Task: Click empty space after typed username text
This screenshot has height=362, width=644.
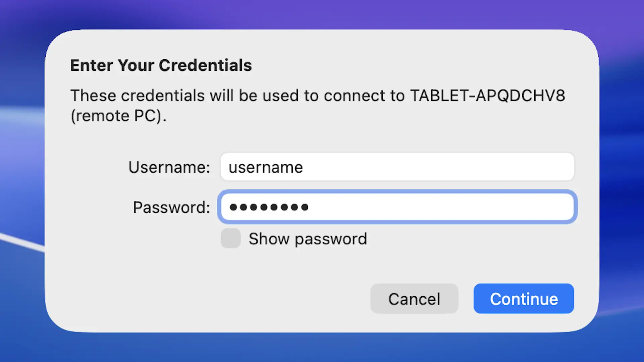Action: coord(436,167)
